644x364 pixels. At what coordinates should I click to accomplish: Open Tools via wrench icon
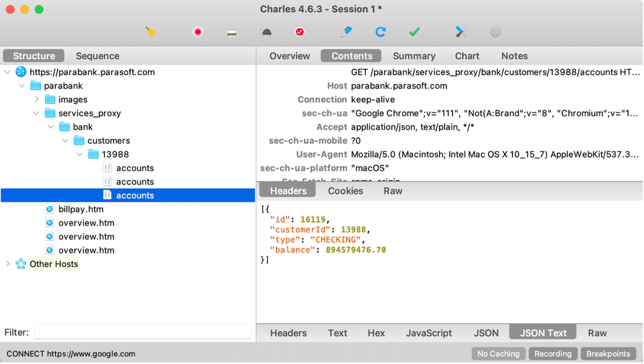point(461,32)
